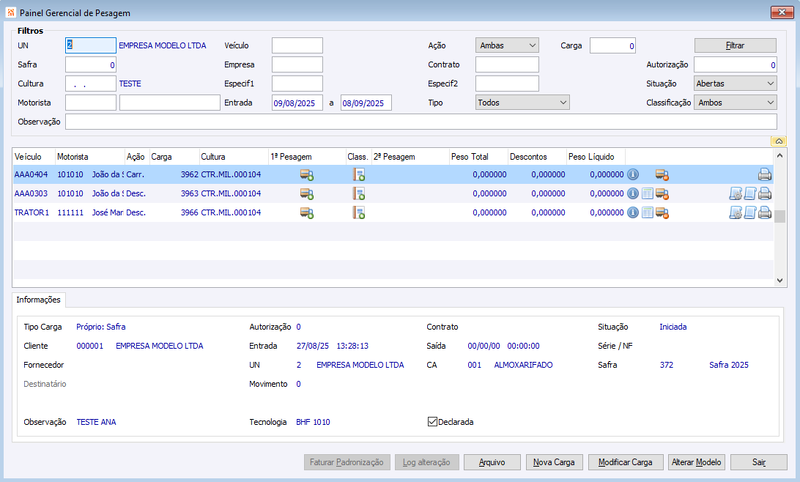Click the list's scroll down arrow
Viewport: 800px width, 482px height.
pyautogui.click(x=780, y=280)
